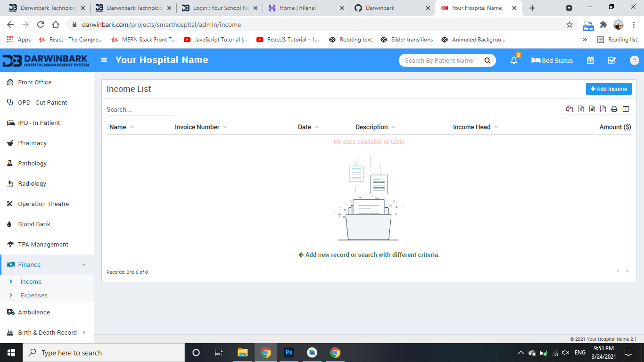644x362 pixels.
Task: Open the Pharmacy module in sidebar
Action: tap(32, 143)
